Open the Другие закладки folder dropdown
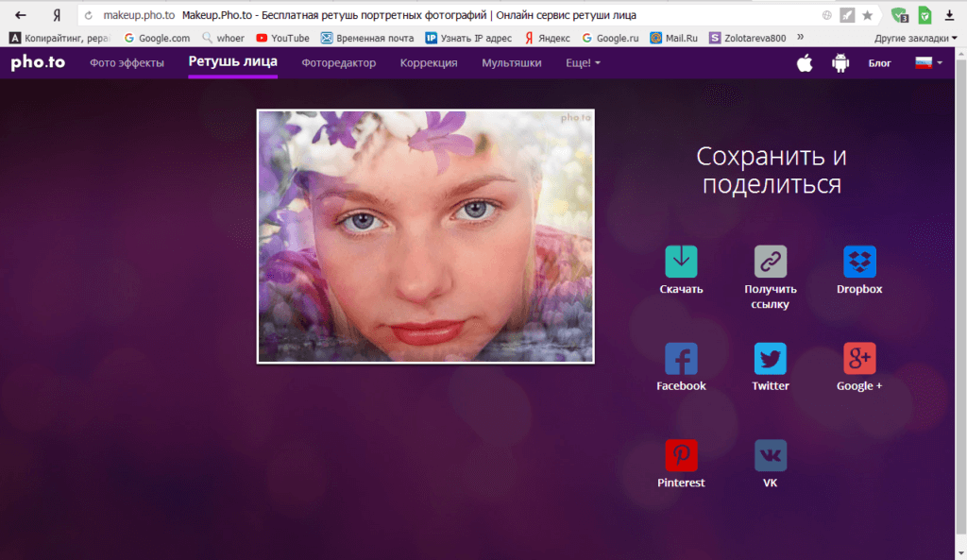This screenshot has width=967, height=560. coord(916,38)
